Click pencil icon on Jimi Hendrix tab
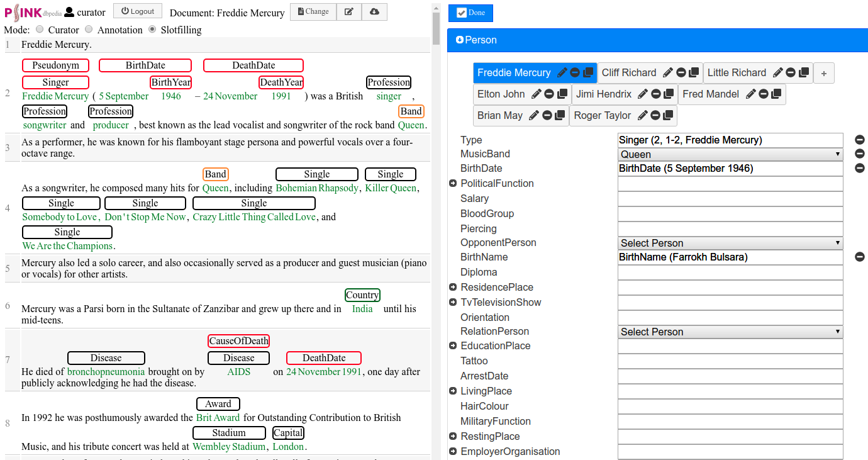The height and width of the screenshot is (460, 868). click(x=643, y=94)
